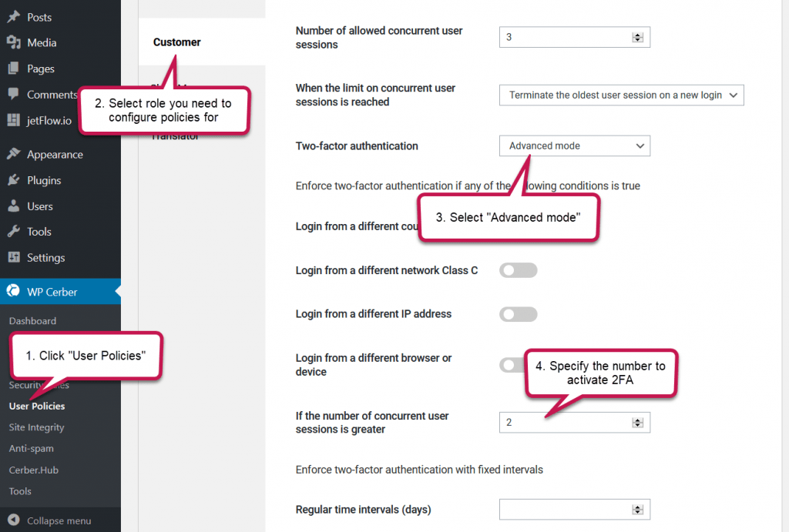Click the Regular time intervals input field
The width and height of the screenshot is (789, 532).
pos(570,509)
